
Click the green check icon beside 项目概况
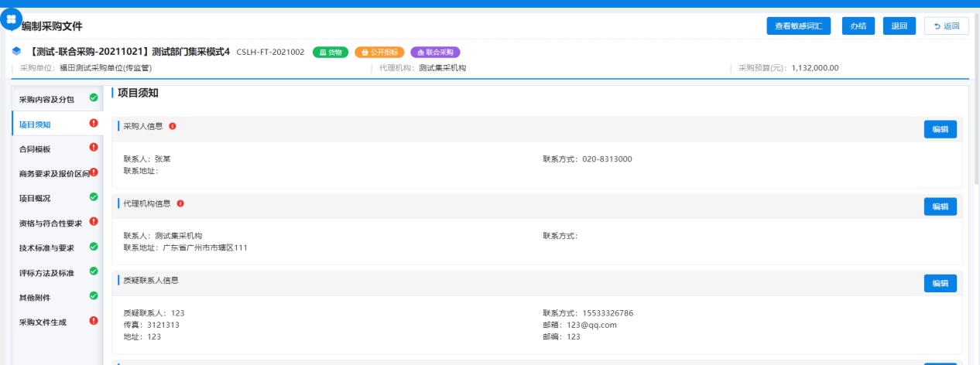[x=94, y=197]
